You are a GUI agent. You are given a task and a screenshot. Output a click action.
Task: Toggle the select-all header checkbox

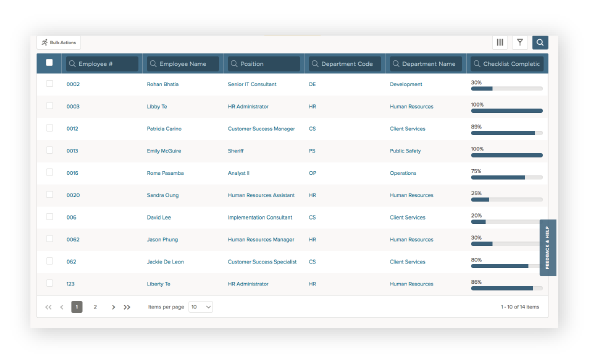(x=49, y=62)
